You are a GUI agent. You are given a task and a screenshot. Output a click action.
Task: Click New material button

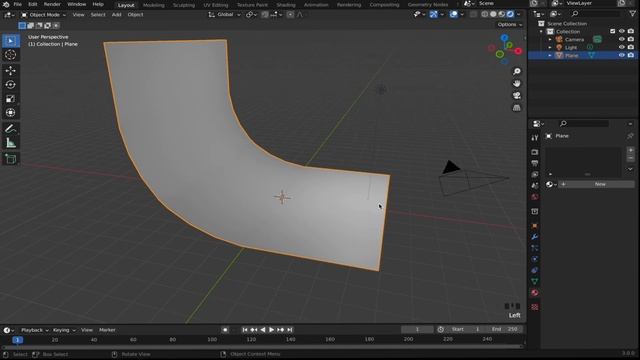tap(596, 184)
